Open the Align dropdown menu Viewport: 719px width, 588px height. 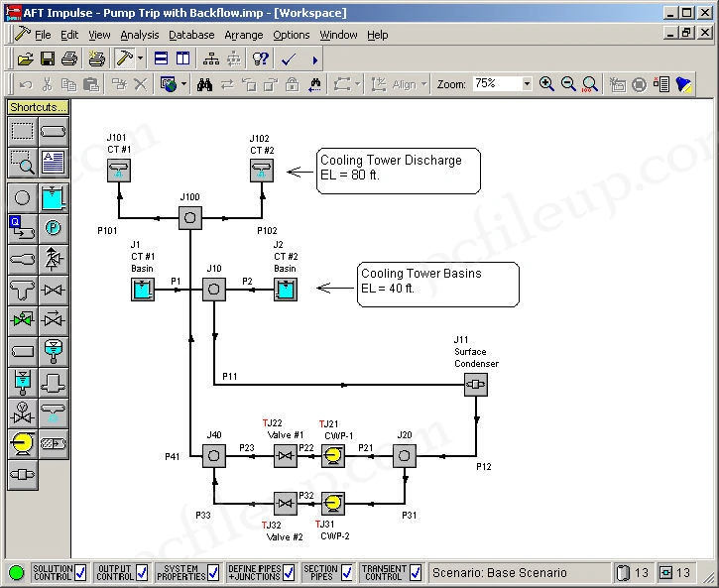(404, 85)
